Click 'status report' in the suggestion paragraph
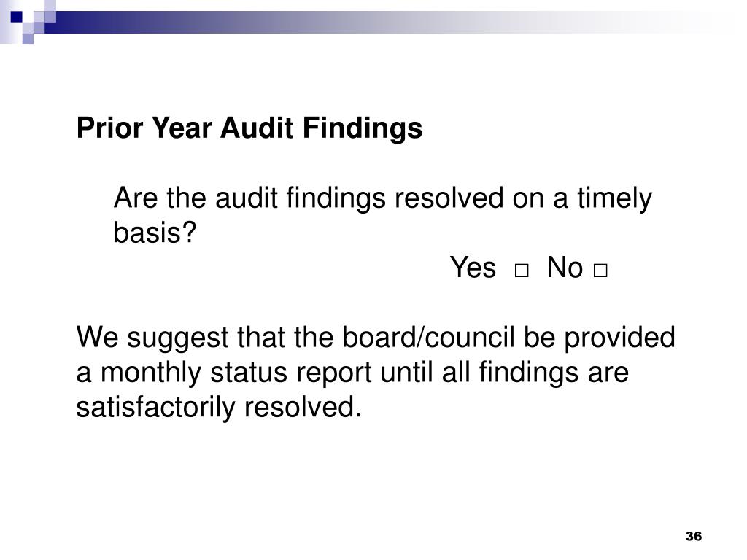 pos(291,373)
